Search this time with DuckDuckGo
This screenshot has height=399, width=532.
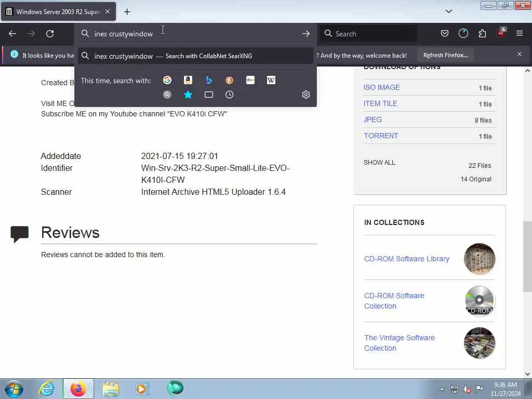[229, 80]
